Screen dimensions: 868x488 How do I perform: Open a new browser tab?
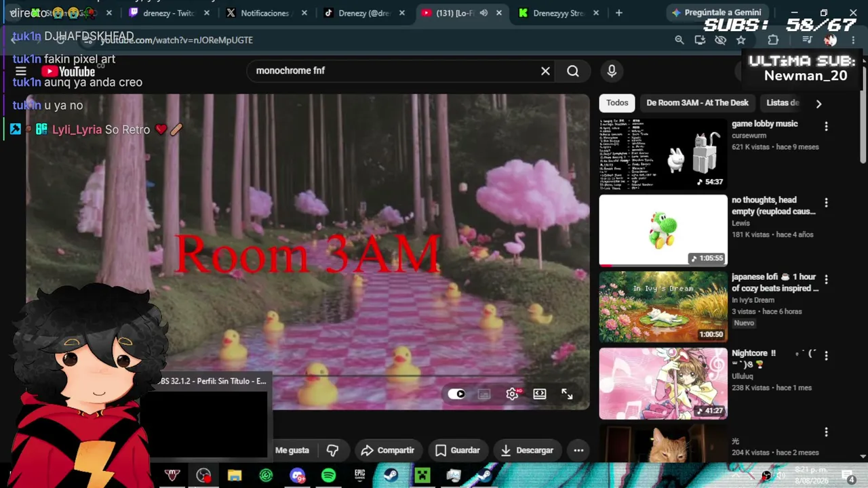coord(618,13)
